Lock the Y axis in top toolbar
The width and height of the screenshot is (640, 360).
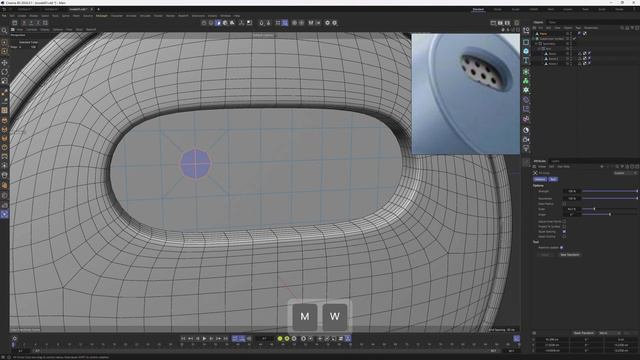(x=31, y=23)
